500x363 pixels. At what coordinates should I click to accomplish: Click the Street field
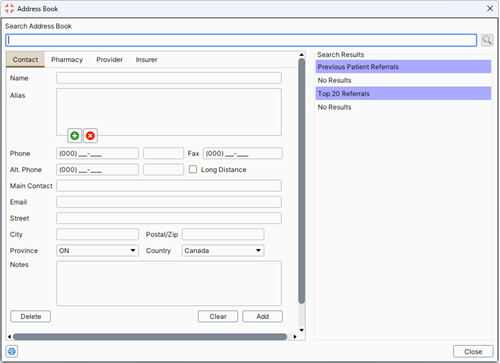pos(169,218)
